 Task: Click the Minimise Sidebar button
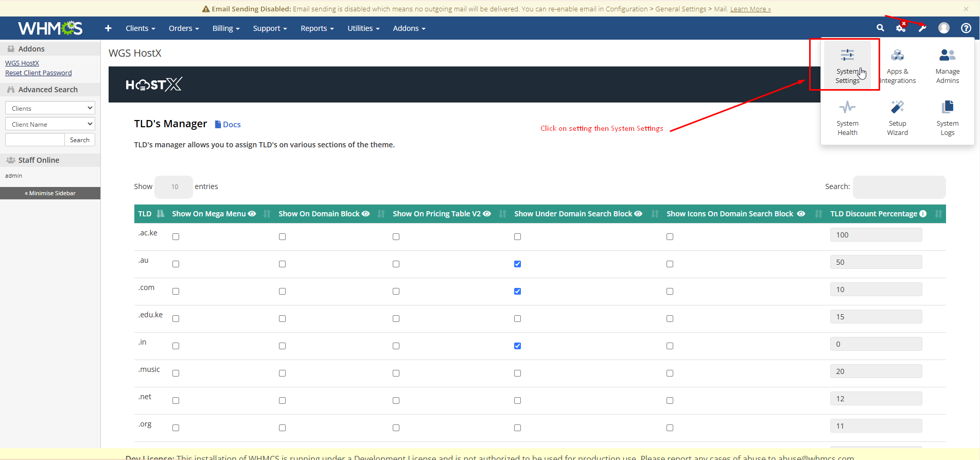(x=50, y=193)
